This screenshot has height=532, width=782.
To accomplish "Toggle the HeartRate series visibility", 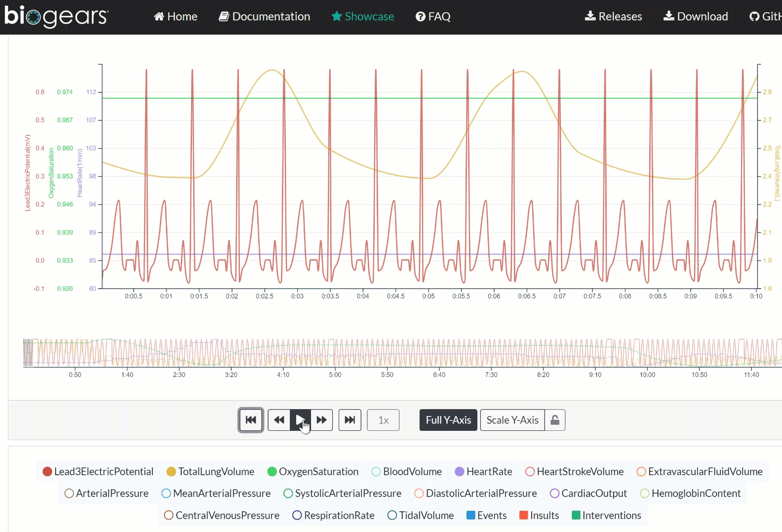I will (x=483, y=471).
